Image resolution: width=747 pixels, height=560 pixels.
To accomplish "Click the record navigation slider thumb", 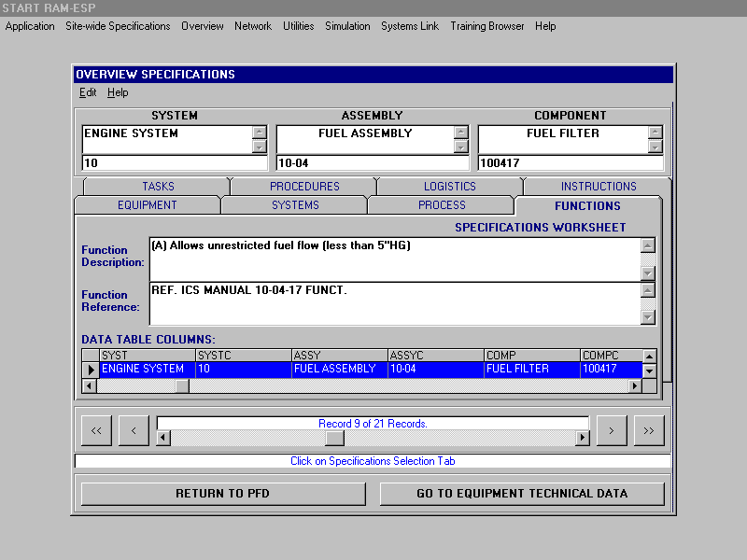I will coord(334,438).
